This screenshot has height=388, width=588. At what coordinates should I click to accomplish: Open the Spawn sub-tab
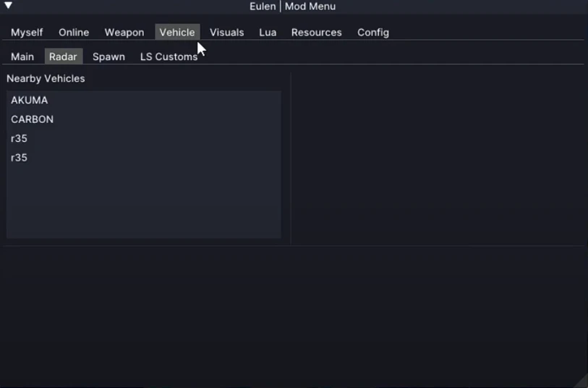coord(108,56)
